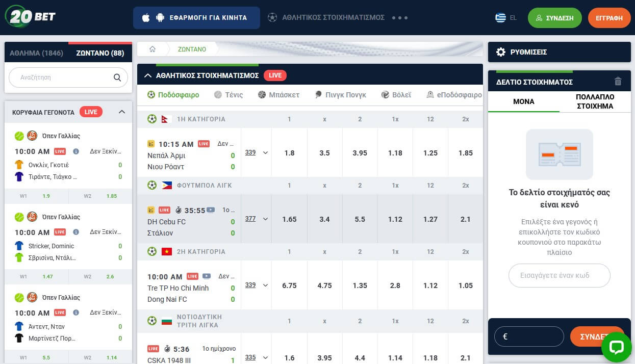Image resolution: width=635 pixels, height=364 pixels.
Task: Switch to ΠΟΛΛΑΠΛΟ ΣΤΟΙΧΗΜΑ tab
Action: tap(595, 101)
